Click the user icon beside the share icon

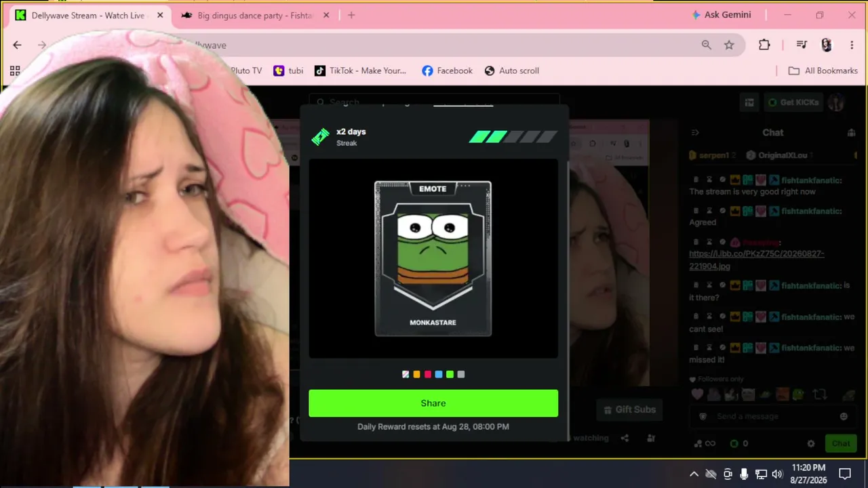651,439
